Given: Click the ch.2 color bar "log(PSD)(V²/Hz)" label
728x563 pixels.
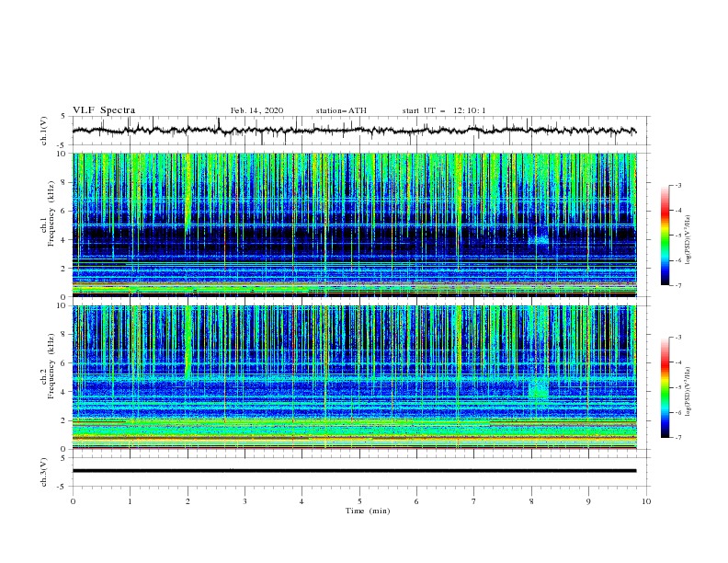Looking at the screenshot, I should [x=688, y=392].
